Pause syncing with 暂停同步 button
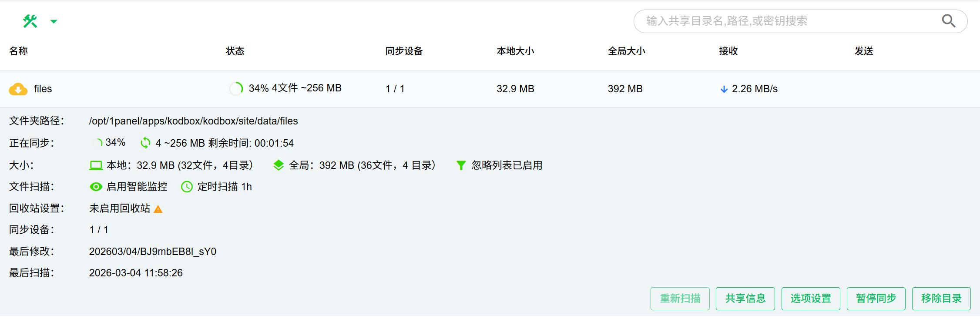This screenshot has height=319, width=980. point(876,299)
